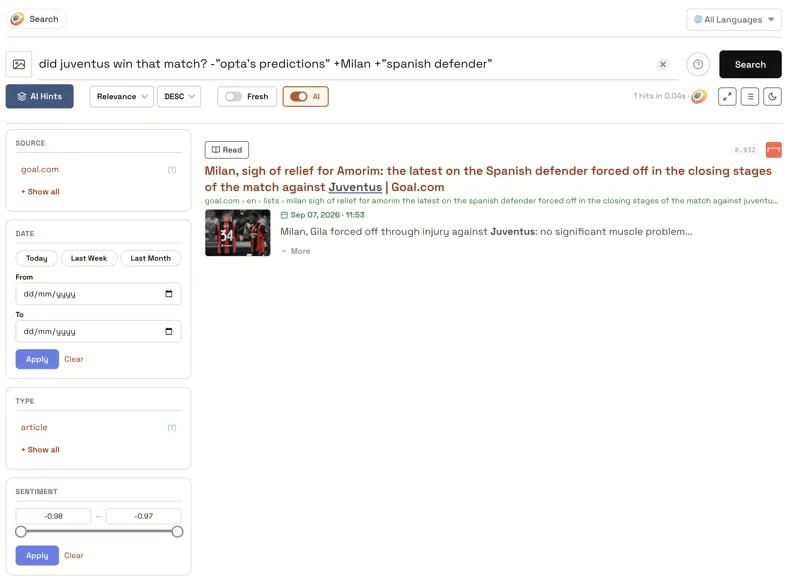Clear the sentiment filter

tap(73, 555)
